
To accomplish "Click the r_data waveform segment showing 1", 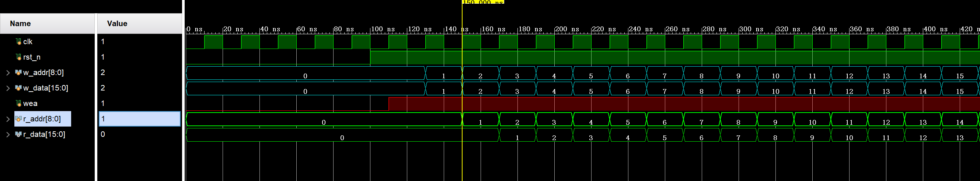I will pos(517,135).
